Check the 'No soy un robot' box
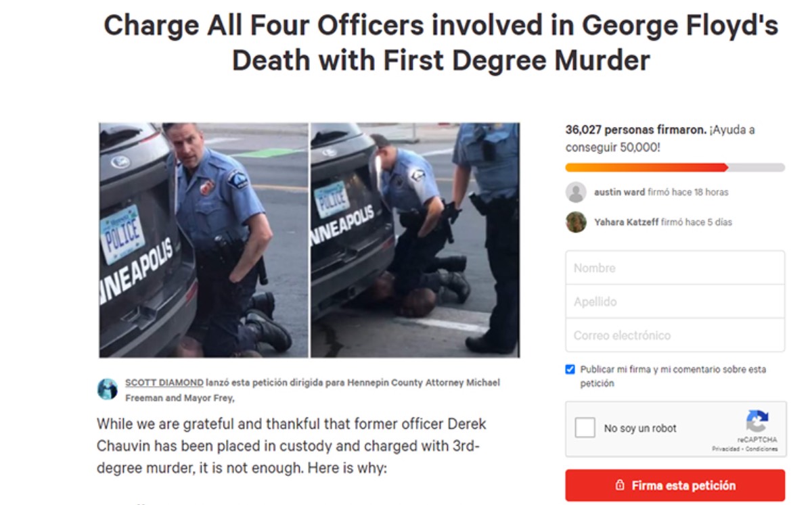Screen dimensions: 812x505 point(585,428)
